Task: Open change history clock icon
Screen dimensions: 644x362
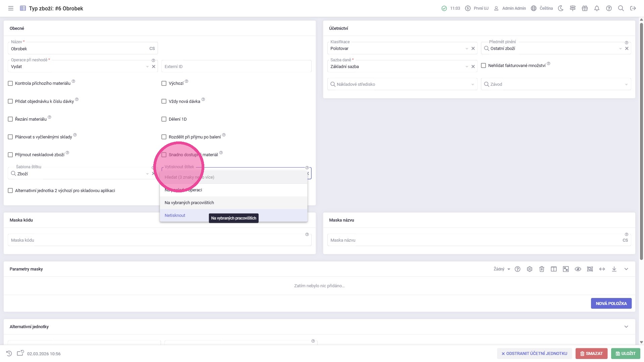Action: (9, 354)
